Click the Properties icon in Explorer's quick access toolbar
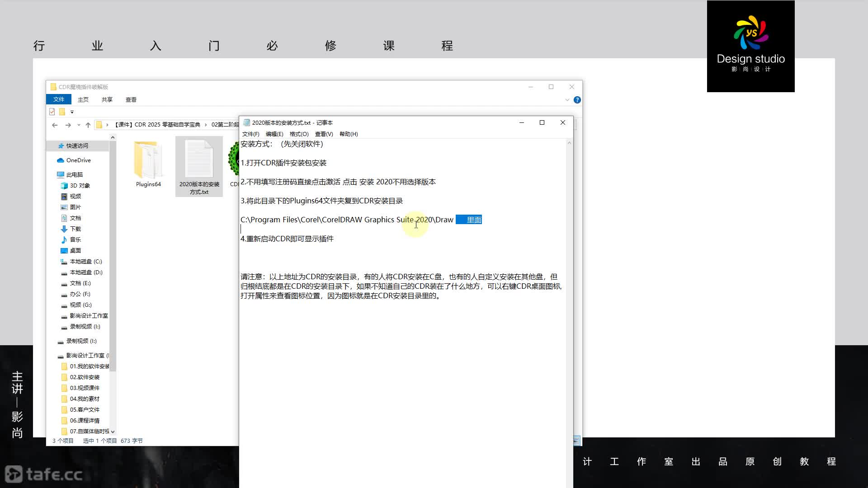Image resolution: width=868 pixels, height=488 pixels. (x=52, y=112)
